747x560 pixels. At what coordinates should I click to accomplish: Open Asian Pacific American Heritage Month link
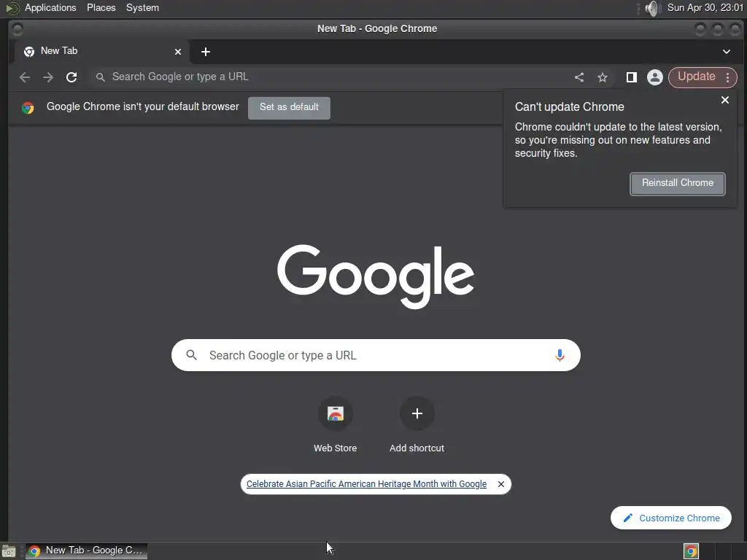pyautogui.click(x=366, y=484)
